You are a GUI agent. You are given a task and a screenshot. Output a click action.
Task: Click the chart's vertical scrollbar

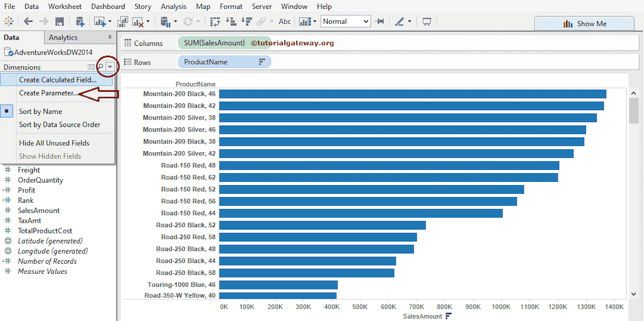[633, 111]
